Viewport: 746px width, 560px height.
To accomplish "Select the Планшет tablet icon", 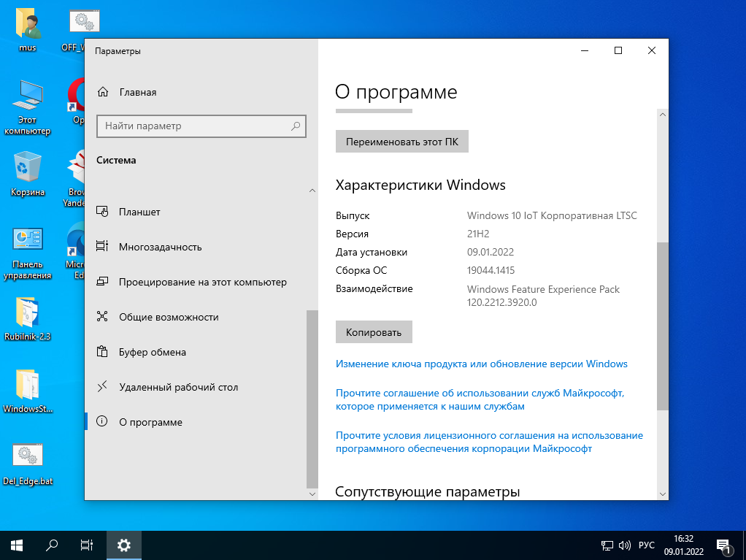I will (x=103, y=212).
